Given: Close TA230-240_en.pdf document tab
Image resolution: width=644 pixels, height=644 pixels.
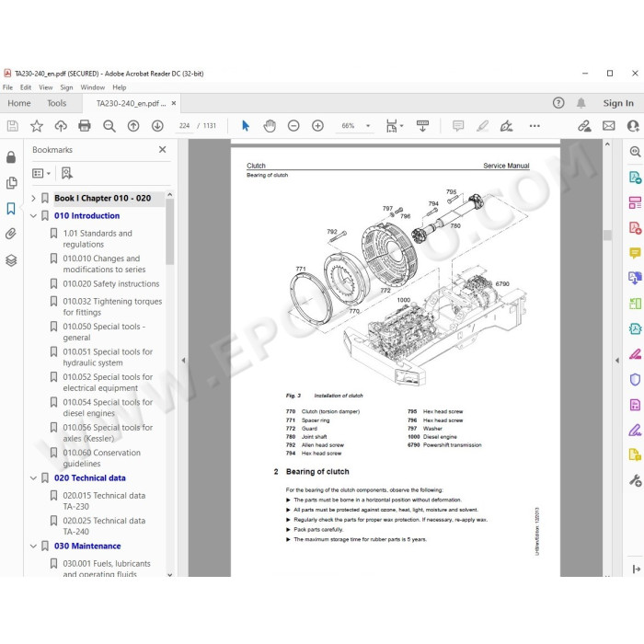Looking at the screenshot, I should [174, 103].
